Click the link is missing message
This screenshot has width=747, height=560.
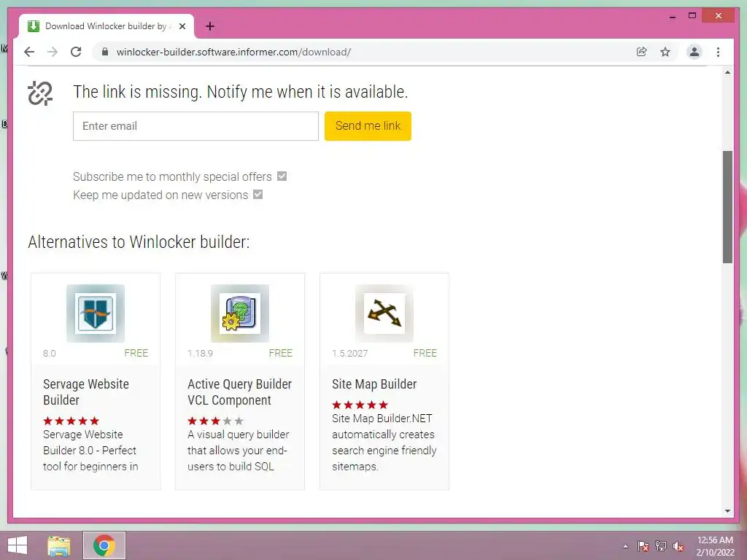[241, 91]
